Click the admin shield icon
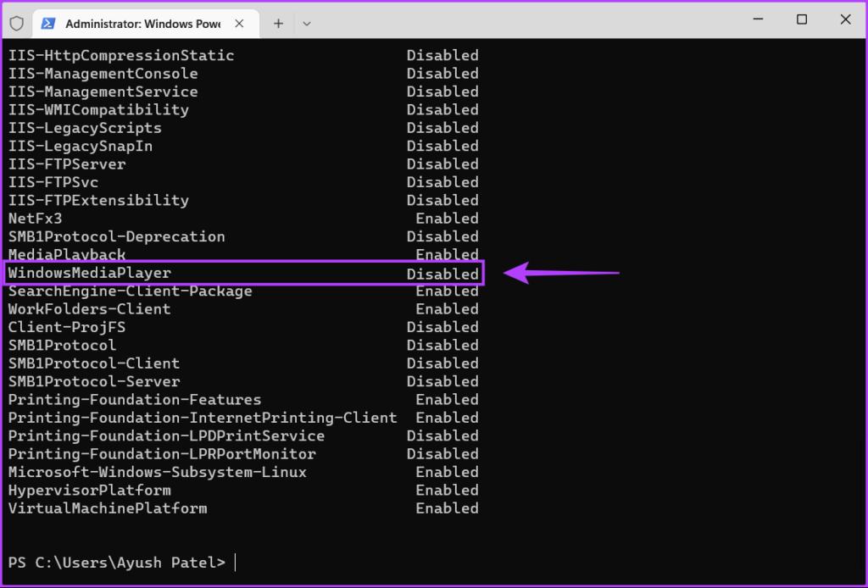The width and height of the screenshot is (868, 588). [16, 23]
